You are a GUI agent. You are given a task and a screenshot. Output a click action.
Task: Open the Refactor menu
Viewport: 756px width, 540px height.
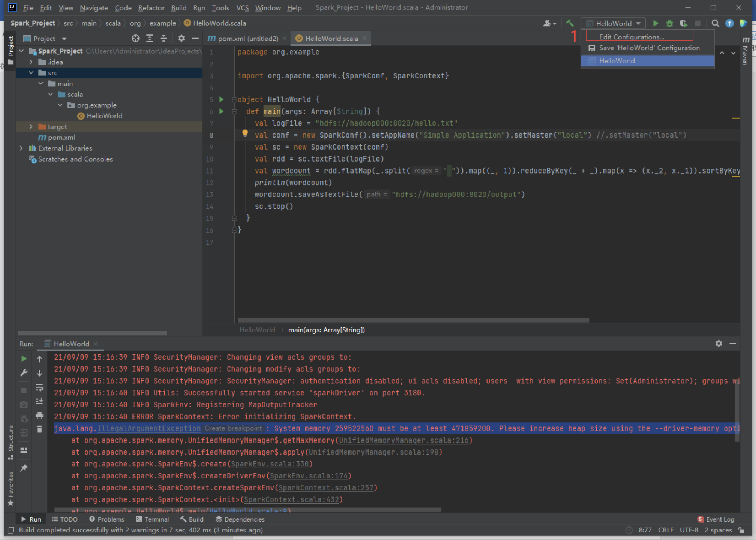(x=151, y=7)
